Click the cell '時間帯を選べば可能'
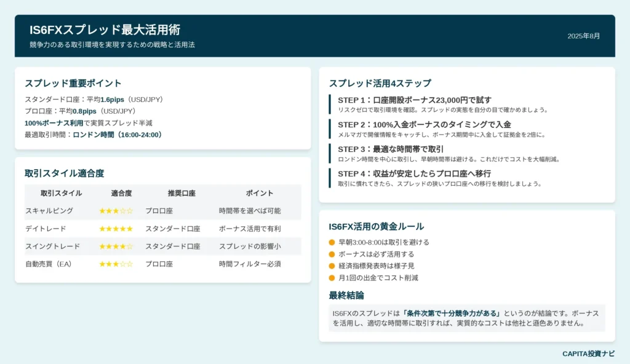The image size is (630, 364). pos(250,210)
